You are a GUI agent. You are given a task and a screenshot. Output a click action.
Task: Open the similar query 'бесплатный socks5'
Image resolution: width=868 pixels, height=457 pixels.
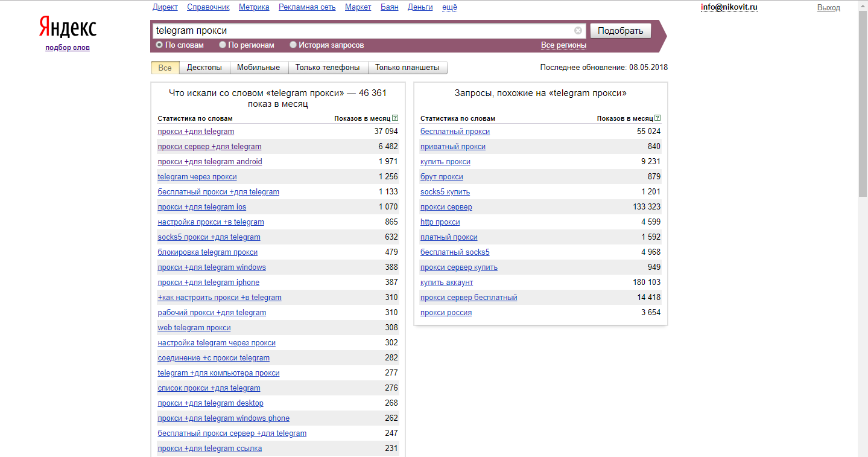coord(455,252)
